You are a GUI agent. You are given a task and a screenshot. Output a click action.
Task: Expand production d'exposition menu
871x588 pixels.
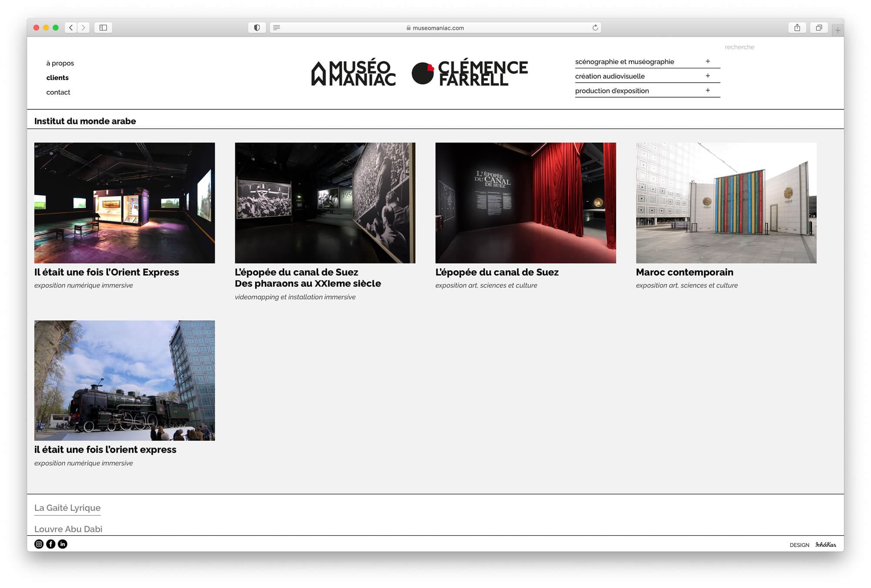708,91
